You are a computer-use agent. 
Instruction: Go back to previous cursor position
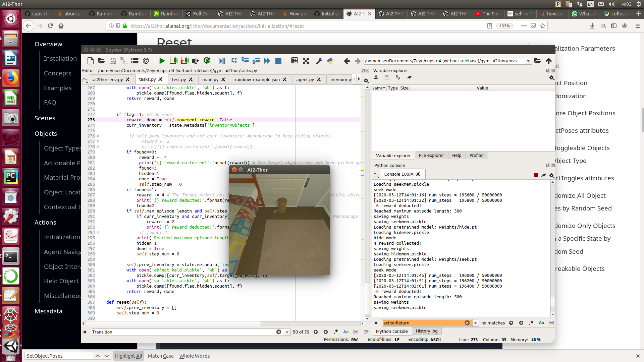coord(347,61)
